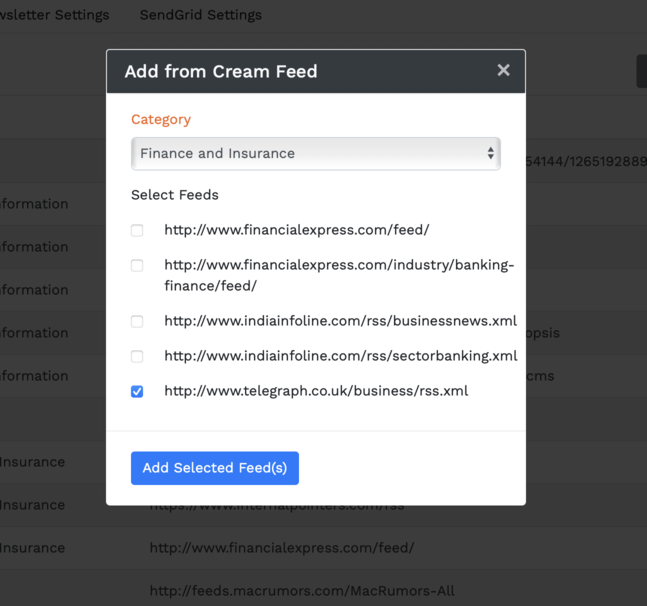Enable the indiainfoline businessnews.xml checkbox
647x606 pixels.
(x=137, y=322)
